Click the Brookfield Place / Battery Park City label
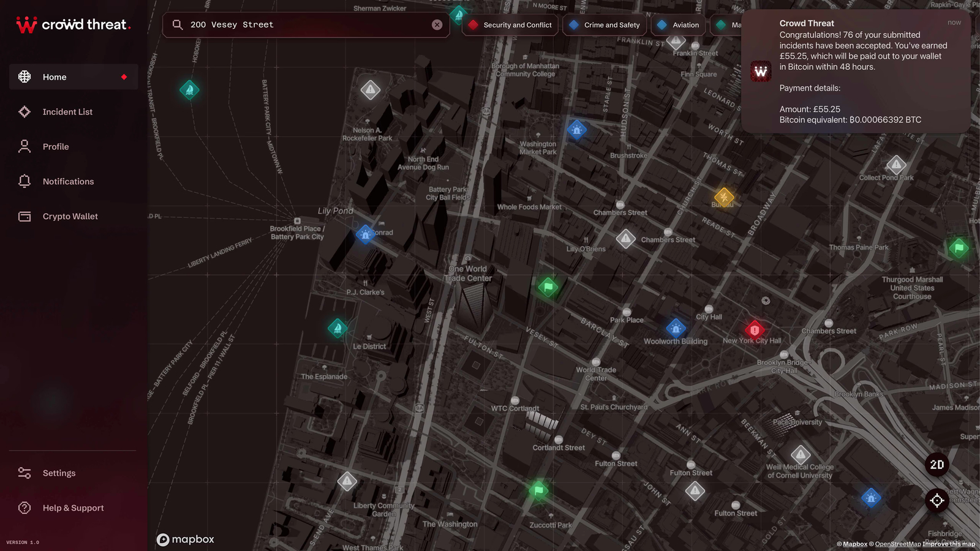 (x=297, y=233)
